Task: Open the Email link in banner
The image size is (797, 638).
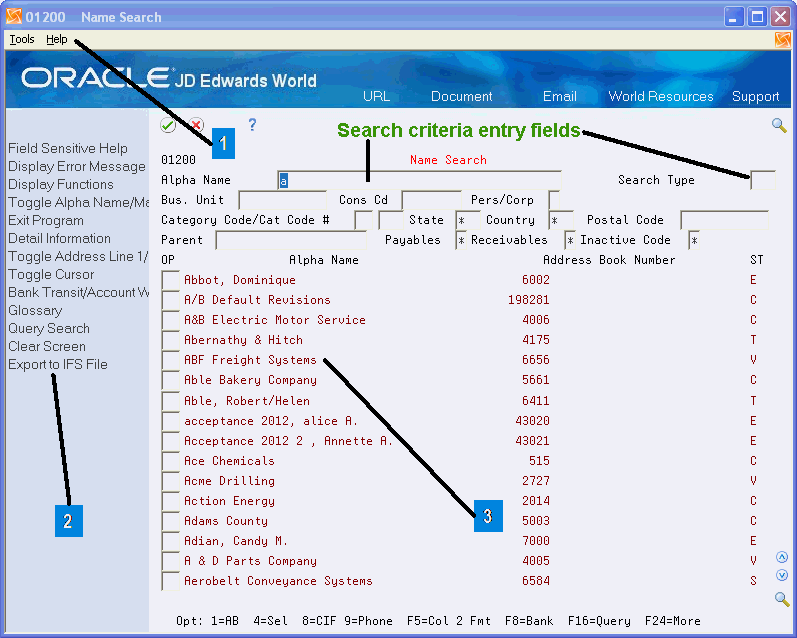Action: coord(560,96)
